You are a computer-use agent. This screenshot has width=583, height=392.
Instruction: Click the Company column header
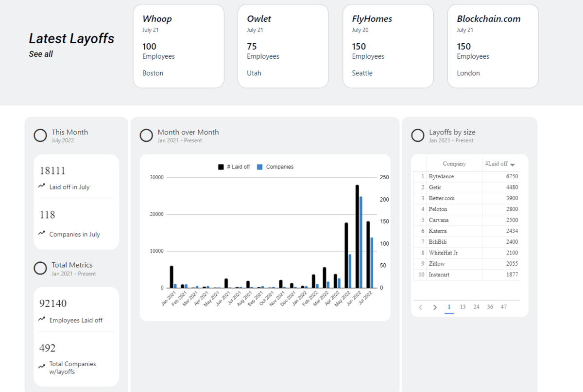click(x=454, y=164)
